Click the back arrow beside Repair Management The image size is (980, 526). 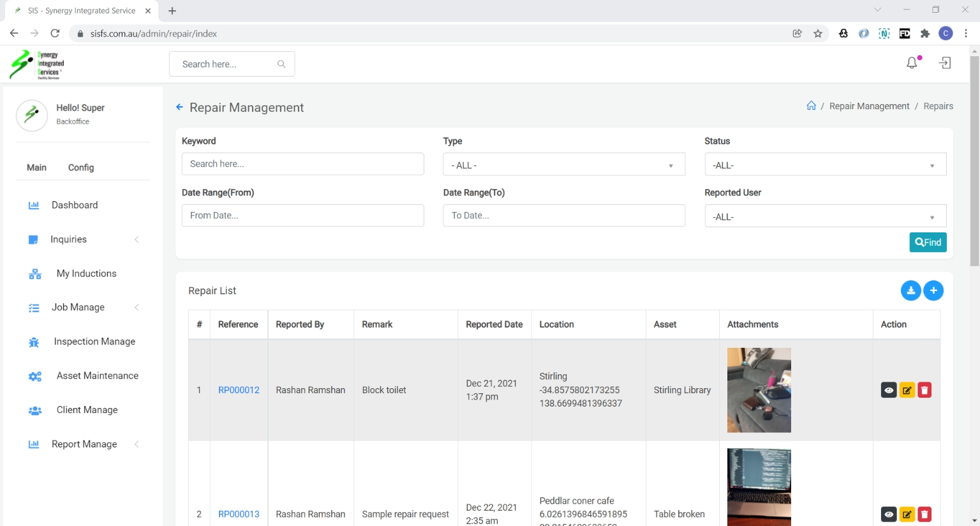[x=179, y=107]
